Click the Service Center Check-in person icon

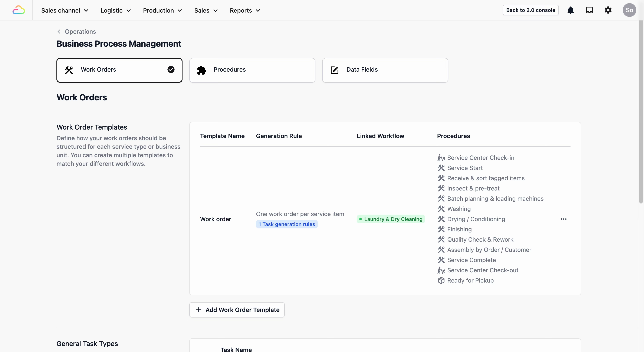click(441, 158)
